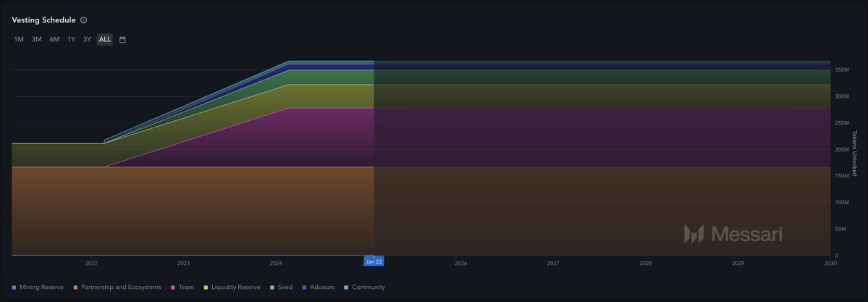Screen dimensions: 868x302
Task: Click the Jan 22 timeline marker
Action: (x=374, y=261)
